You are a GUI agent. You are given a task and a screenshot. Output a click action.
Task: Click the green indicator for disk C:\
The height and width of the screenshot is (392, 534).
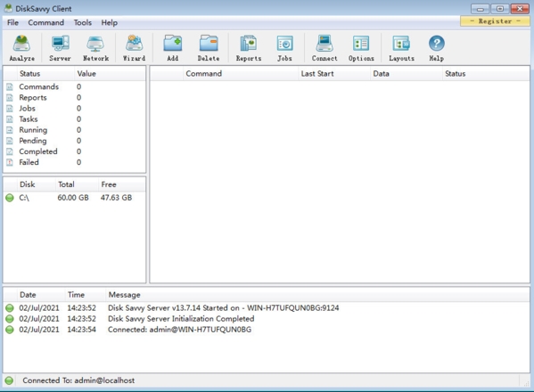coord(10,198)
